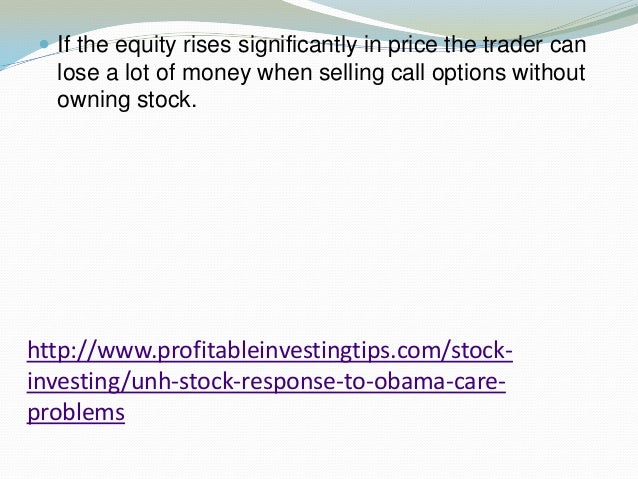This screenshot has width=638, height=479.
Task: Click the word 'significantly' in the first line
Action: click(x=297, y=45)
